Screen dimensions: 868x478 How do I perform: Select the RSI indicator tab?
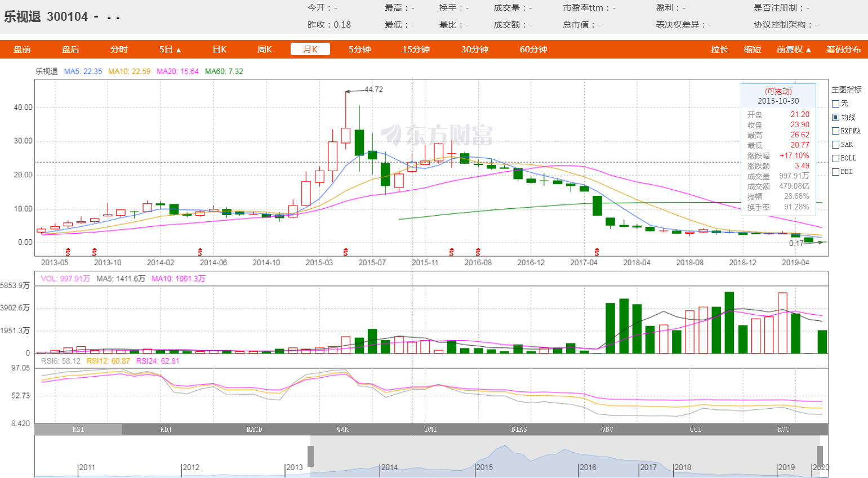[x=78, y=430]
